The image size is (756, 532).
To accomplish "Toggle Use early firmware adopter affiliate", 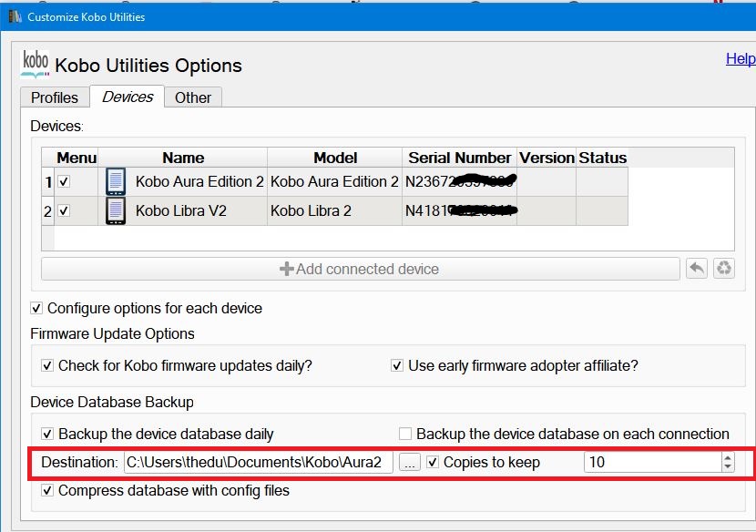I will [397, 365].
